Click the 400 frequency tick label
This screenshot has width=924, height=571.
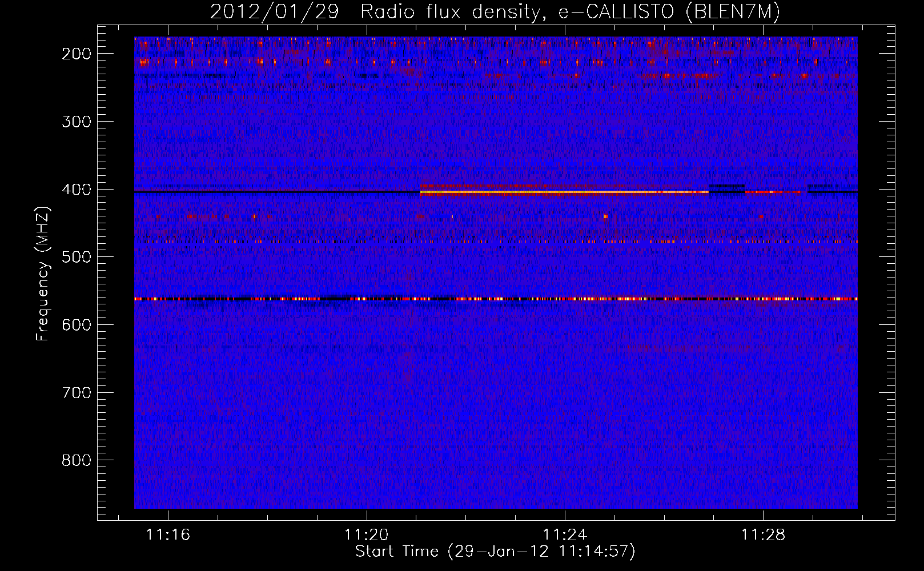point(77,190)
